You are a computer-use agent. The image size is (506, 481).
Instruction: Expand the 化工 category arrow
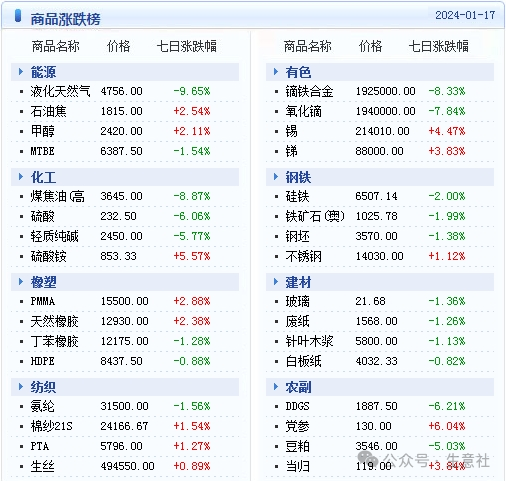pyautogui.click(x=21, y=177)
